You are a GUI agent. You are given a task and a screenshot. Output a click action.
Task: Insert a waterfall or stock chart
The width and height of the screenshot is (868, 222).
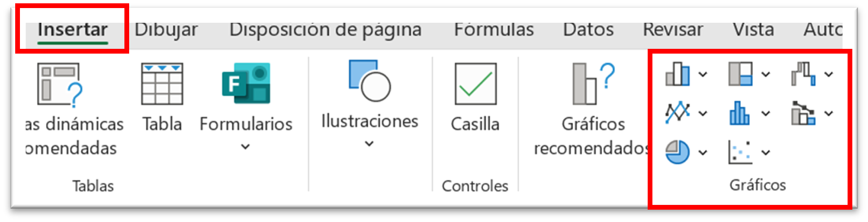pos(803,74)
